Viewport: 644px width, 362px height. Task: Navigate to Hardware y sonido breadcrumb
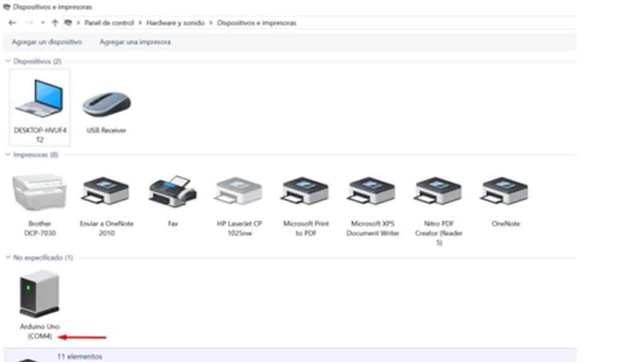click(175, 23)
